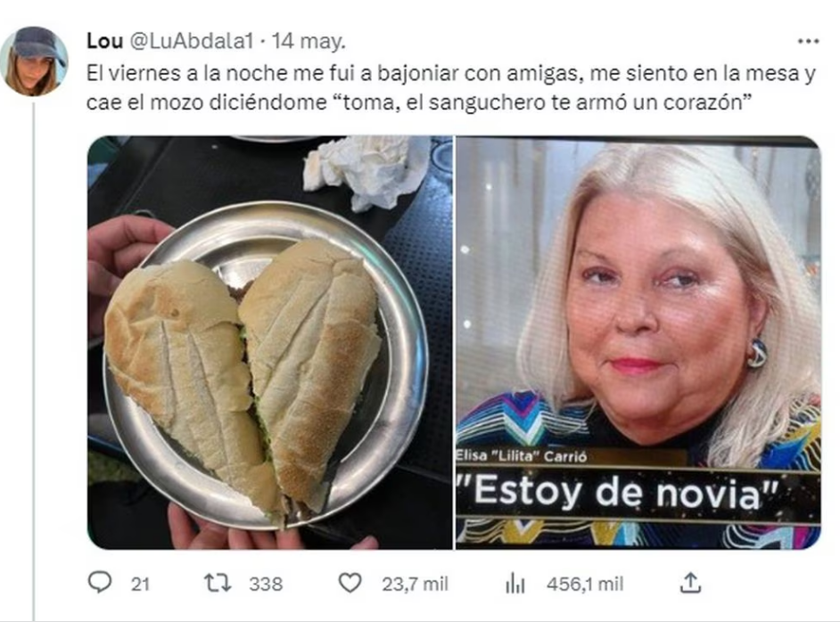Enlarge the heart-shaped sandwich photo
Screen dimensions: 840x622
270,342
